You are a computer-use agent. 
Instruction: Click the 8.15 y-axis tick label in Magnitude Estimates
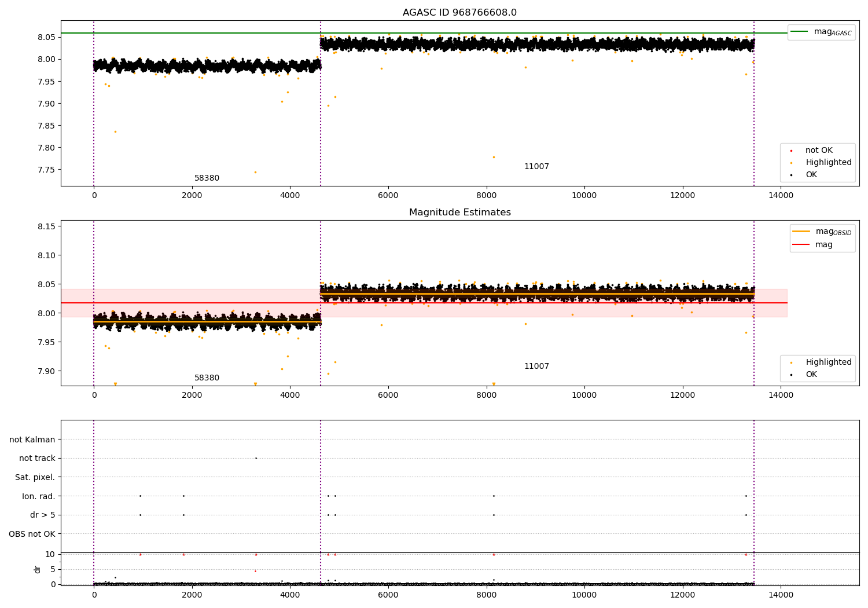pyautogui.click(x=46, y=226)
